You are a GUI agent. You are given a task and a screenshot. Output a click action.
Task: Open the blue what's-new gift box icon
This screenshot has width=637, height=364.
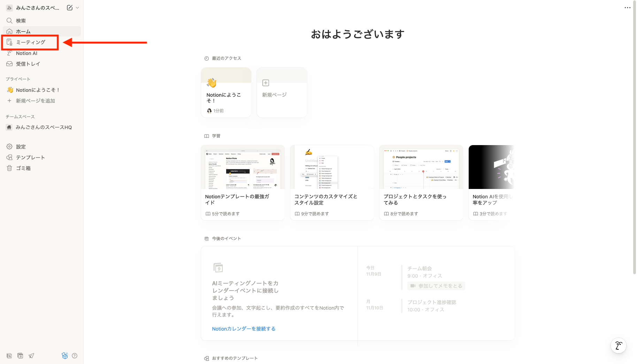[x=65, y=355]
